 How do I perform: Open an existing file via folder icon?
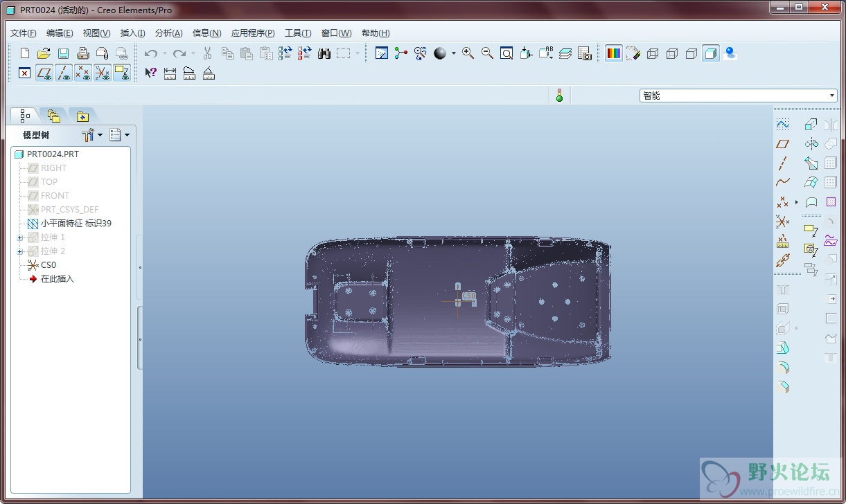[44, 53]
